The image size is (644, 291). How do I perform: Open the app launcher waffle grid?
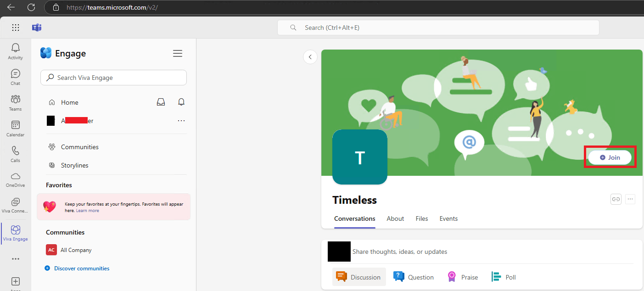pos(16,28)
